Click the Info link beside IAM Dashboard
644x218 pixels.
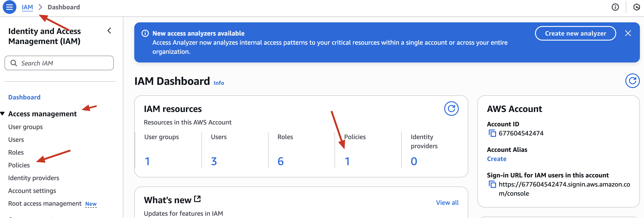219,83
